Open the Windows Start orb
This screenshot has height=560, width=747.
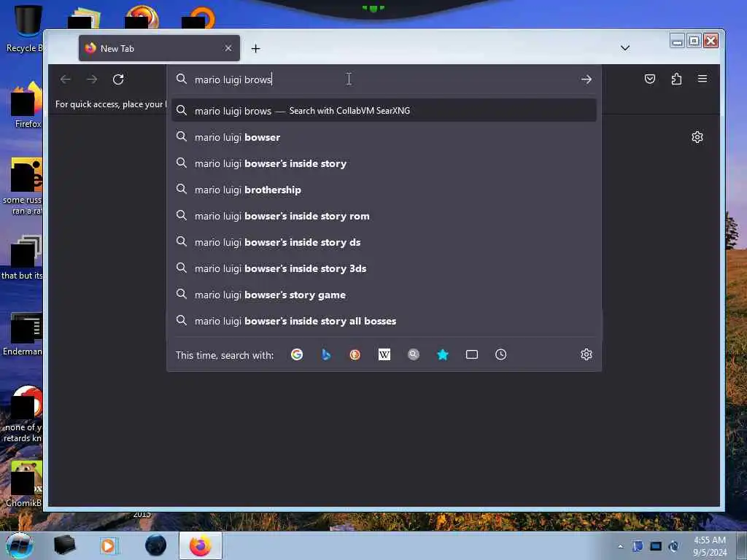click(20, 545)
